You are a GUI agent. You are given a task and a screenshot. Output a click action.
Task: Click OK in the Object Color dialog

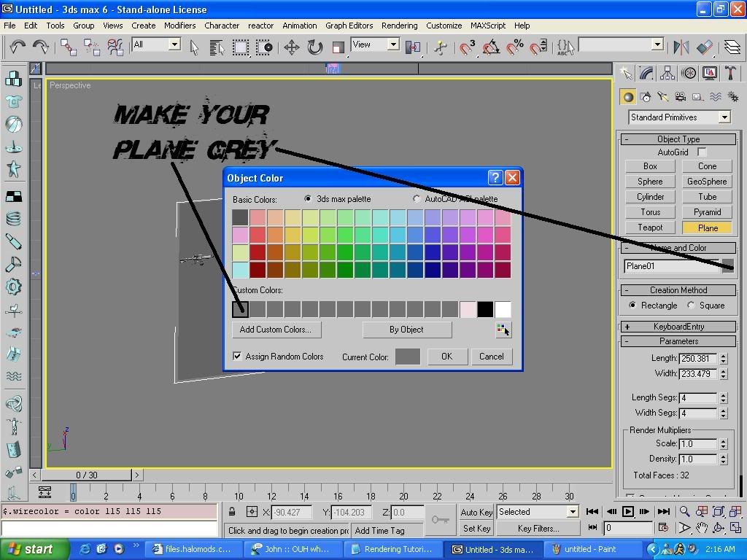point(447,356)
